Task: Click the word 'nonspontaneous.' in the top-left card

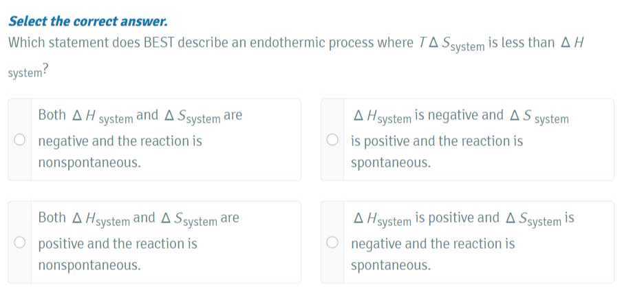Action: coord(89,163)
